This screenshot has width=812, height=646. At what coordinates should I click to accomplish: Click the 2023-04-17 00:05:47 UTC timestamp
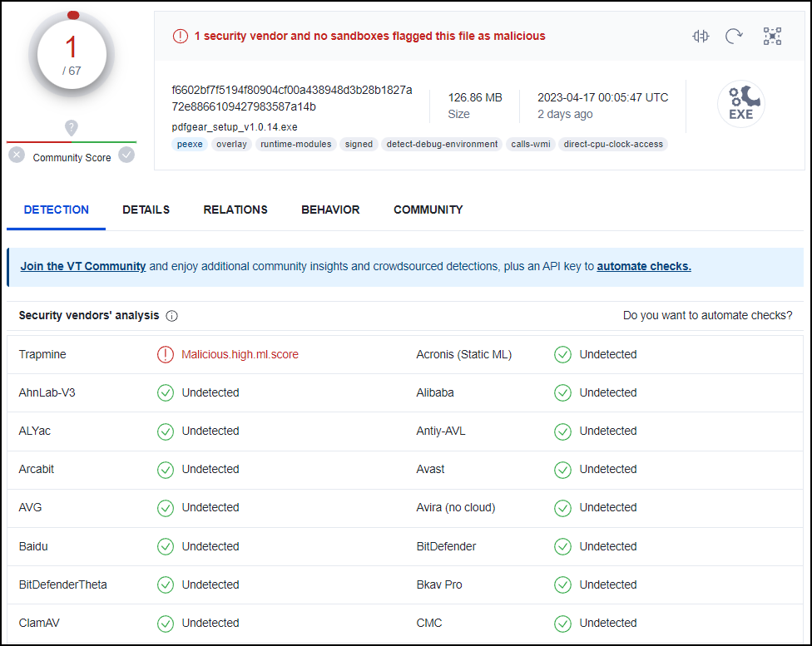pyautogui.click(x=603, y=97)
